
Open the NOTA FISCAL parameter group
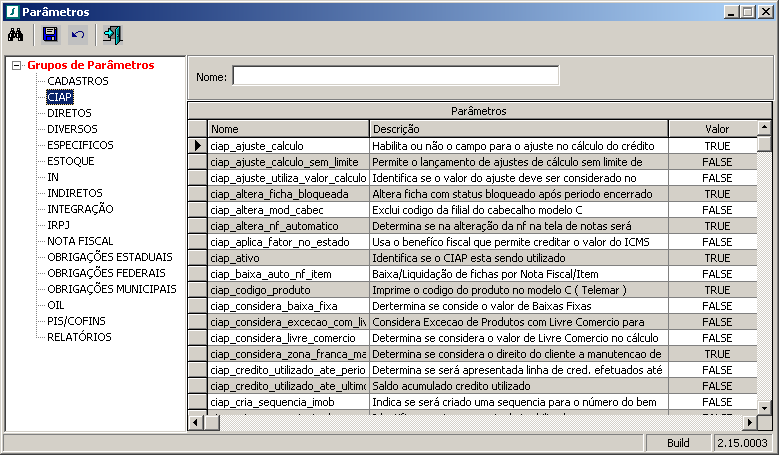tap(80, 241)
